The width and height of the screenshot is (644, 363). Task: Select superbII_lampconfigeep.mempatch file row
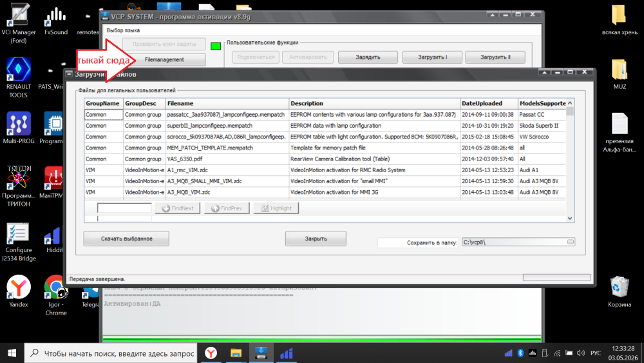pyautogui.click(x=325, y=126)
